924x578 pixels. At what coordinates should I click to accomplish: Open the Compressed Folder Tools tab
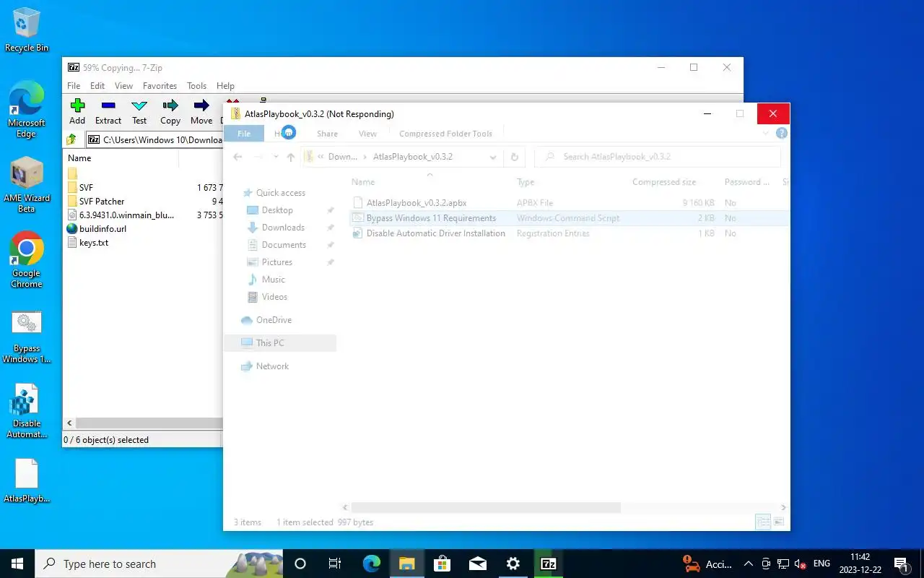pyautogui.click(x=445, y=134)
